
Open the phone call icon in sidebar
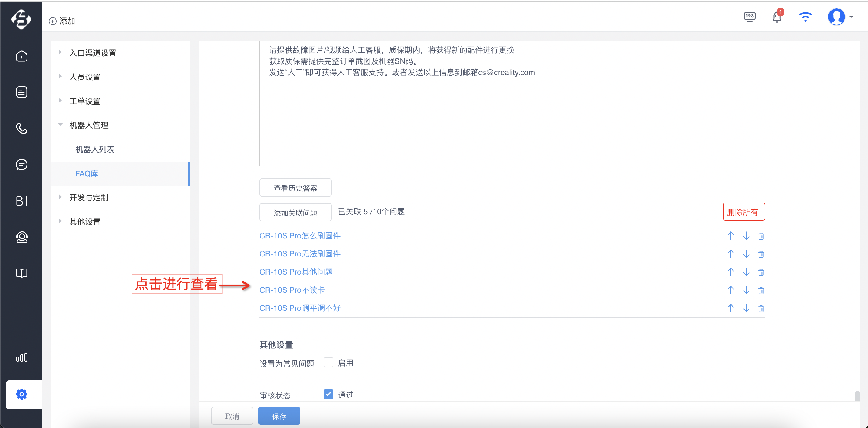[22, 128]
